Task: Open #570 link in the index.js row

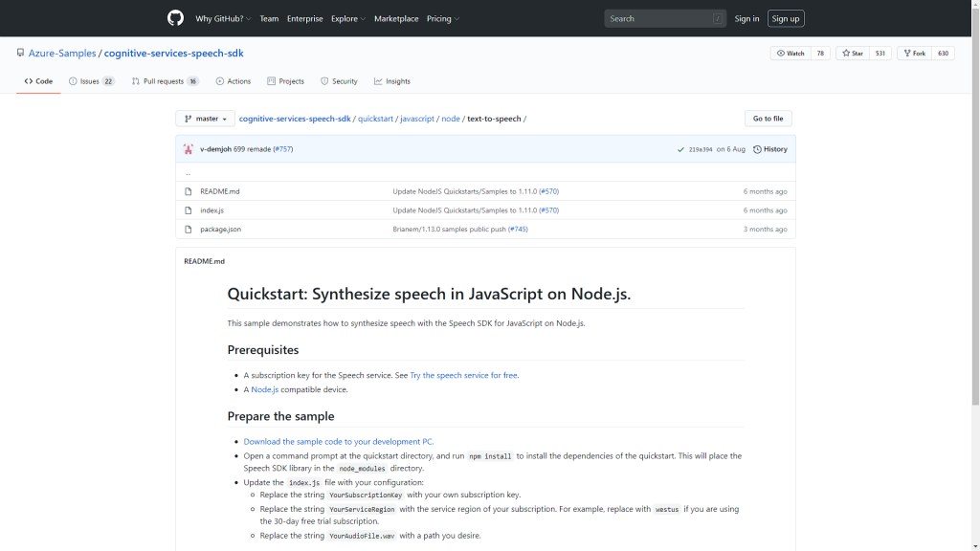Action: pos(548,210)
